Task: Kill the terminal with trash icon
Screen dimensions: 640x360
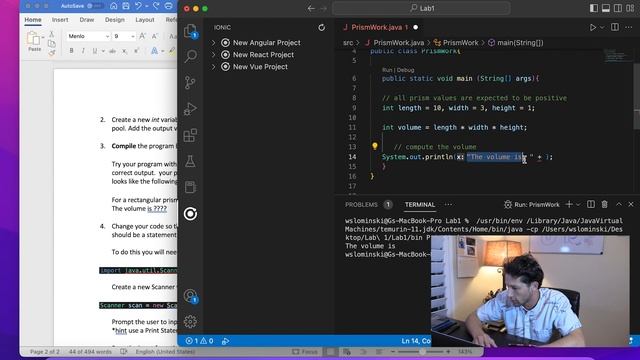Action: pyautogui.click(x=604, y=204)
